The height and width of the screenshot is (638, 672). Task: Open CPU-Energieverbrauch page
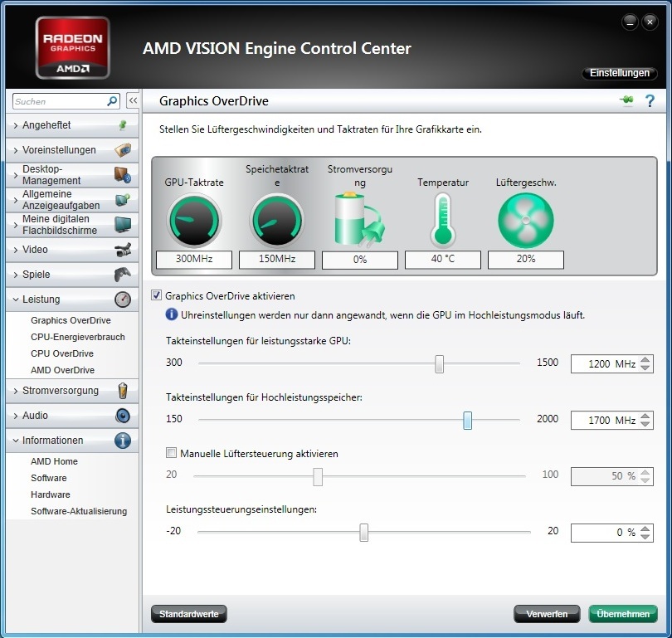pos(78,337)
